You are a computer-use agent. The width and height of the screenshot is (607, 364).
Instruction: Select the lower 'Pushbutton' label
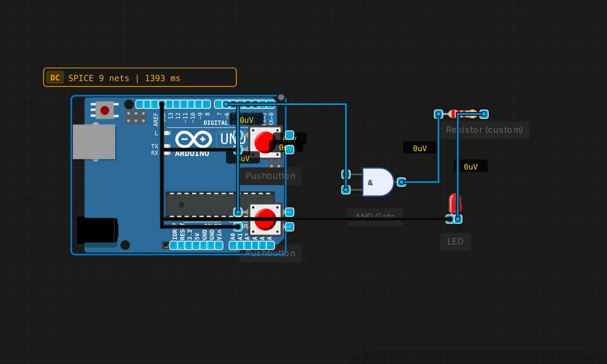click(x=270, y=253)
